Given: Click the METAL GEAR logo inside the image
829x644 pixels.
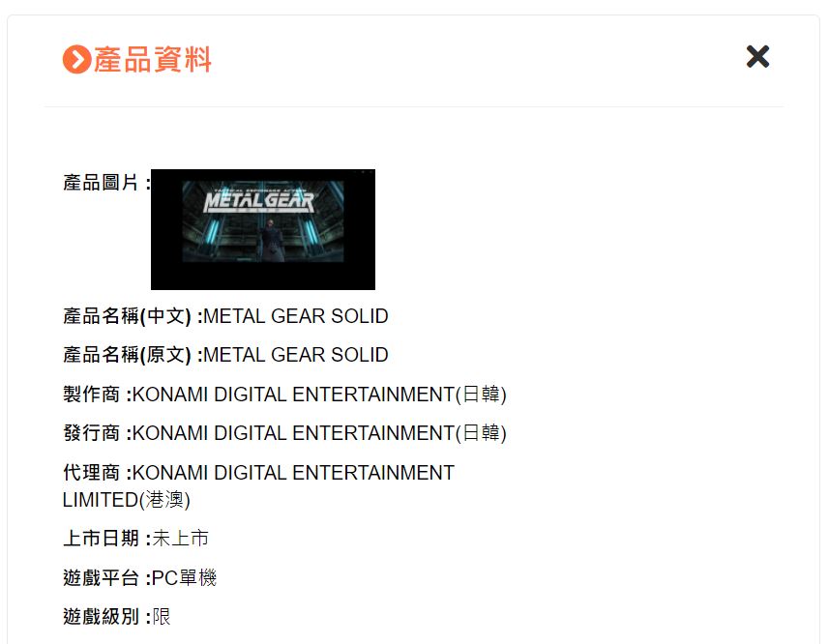Looking at the screenshot, I should pos(259,201).
